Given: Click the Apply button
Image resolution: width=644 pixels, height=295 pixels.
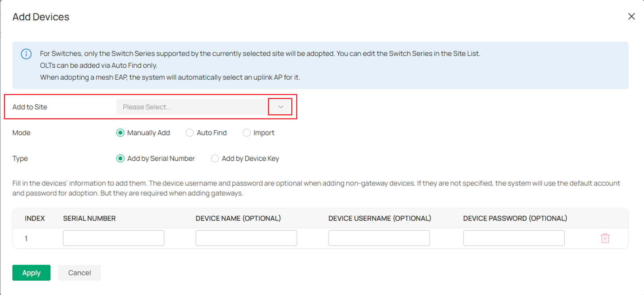Looking at the screenshot, I should click(31, 273).
